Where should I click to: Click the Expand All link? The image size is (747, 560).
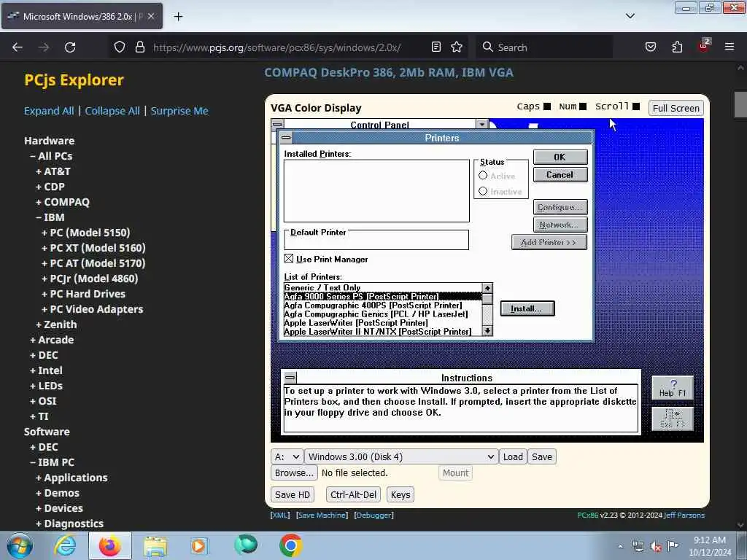click(x=49, y=111)
